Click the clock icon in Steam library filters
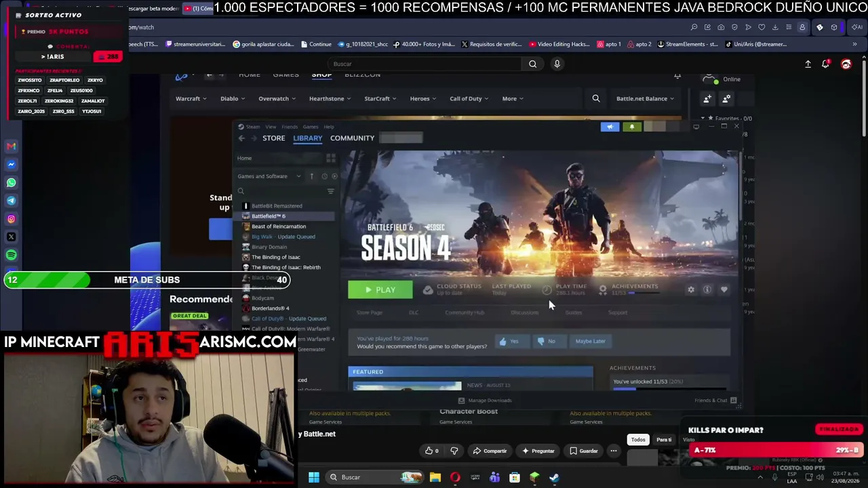Screen dimensions: 868x488 click(x=324, y=176)
